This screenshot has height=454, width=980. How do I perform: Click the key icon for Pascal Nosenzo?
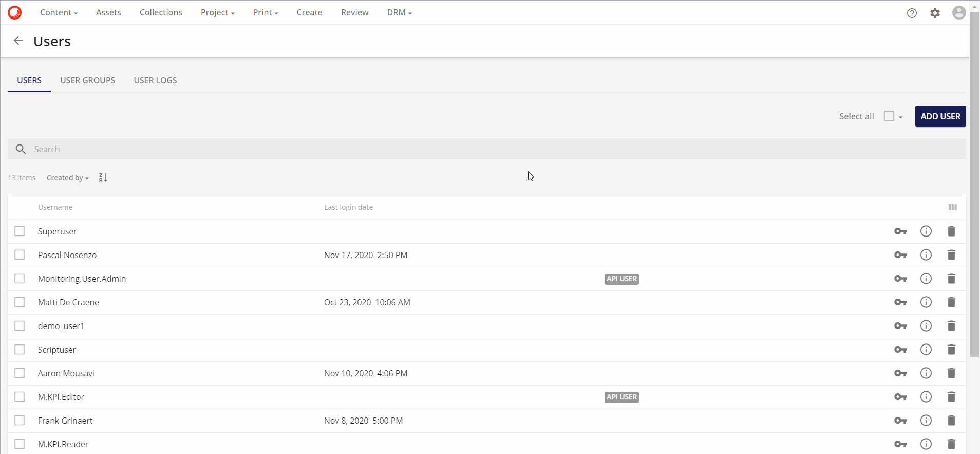click(900, 255)
